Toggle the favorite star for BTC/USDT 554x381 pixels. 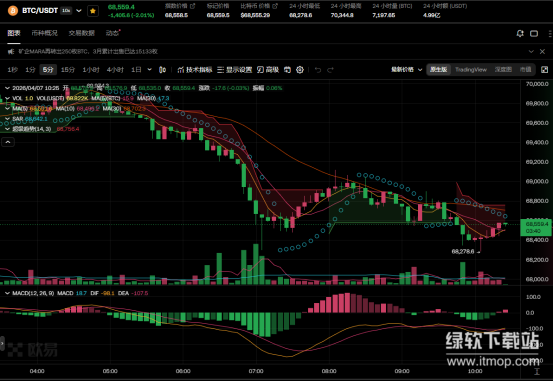pos(93,11)
